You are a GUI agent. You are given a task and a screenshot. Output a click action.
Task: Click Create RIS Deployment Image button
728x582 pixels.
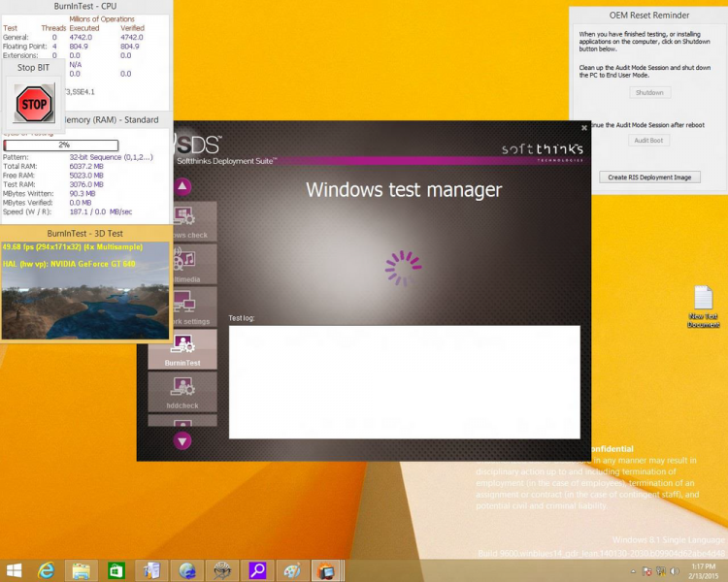(649, 178)
